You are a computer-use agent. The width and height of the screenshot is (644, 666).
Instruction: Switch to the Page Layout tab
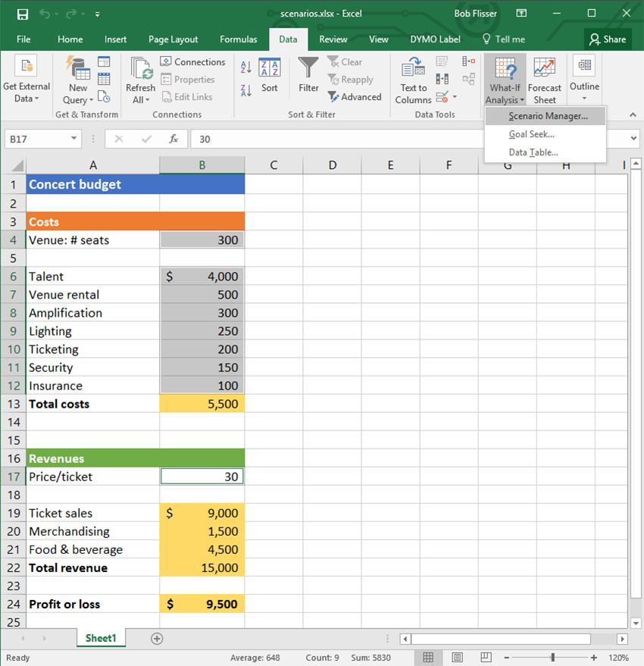[x=173, y=39]
